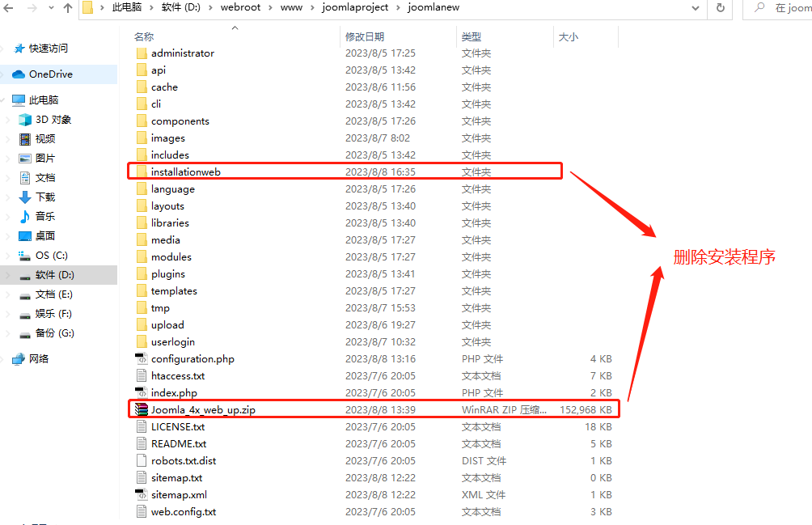812x525 pixels.
Task: Sort files by 大小 column header
Action: tap(568, 37)
